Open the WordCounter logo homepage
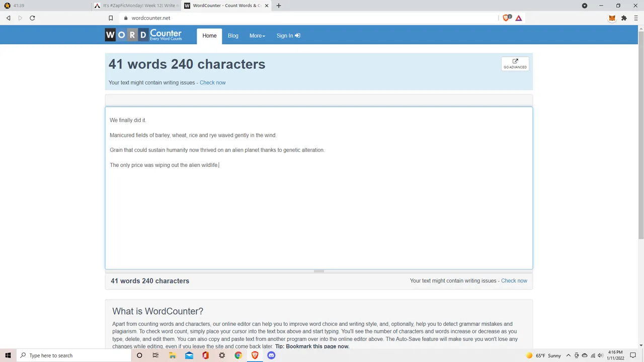 (143, 35)
